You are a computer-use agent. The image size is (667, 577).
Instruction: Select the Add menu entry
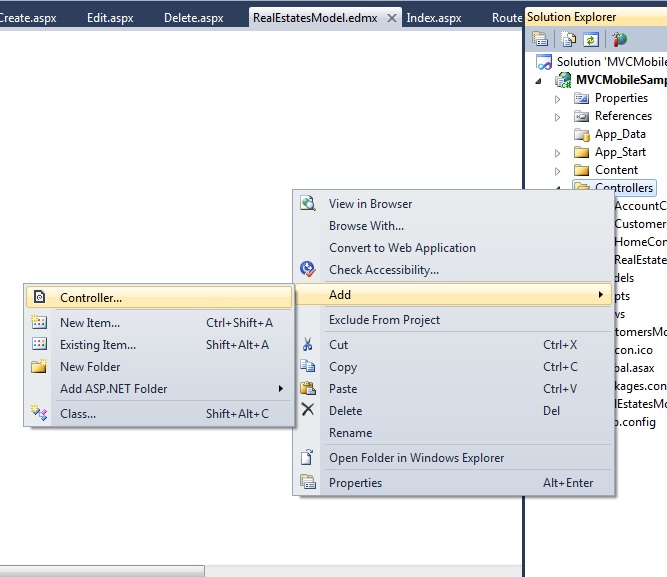[x=453, y=294]
